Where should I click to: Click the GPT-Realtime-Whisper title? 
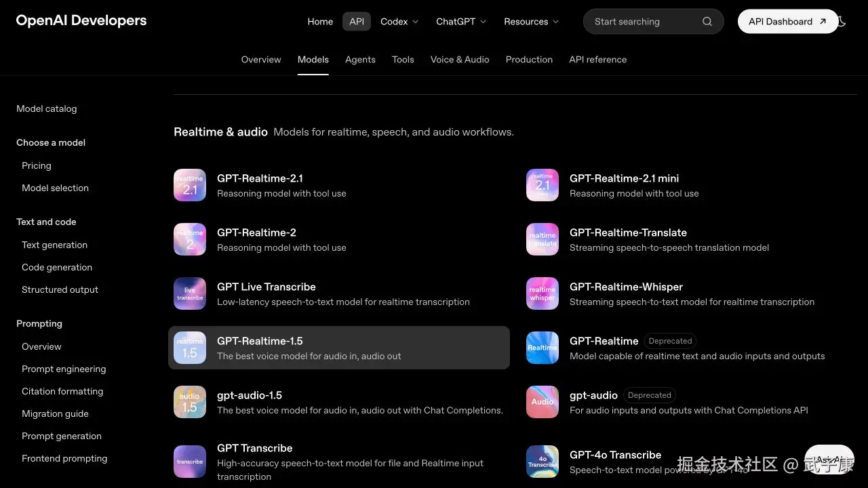coord(626,287)
